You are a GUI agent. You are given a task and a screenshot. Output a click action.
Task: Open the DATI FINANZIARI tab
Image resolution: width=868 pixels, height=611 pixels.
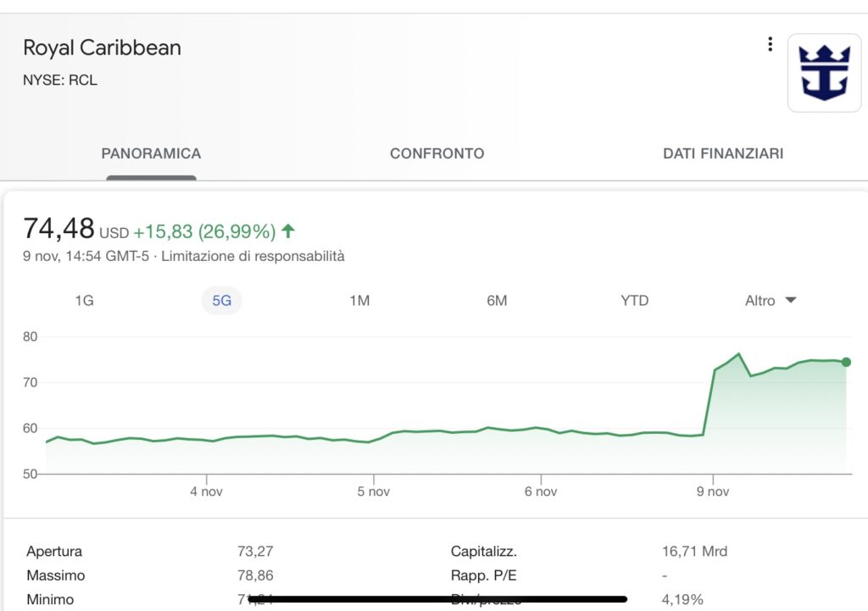[723, 153]
